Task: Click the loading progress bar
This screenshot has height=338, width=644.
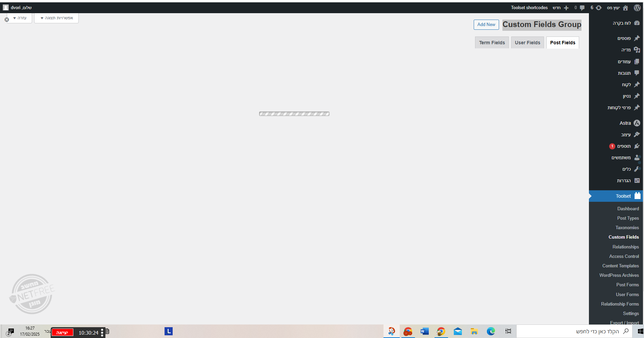Action: (x=294, y=114)
